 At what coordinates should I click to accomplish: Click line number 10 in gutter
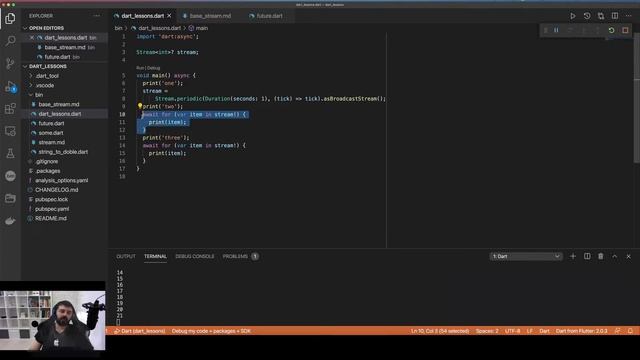(122, 114)
